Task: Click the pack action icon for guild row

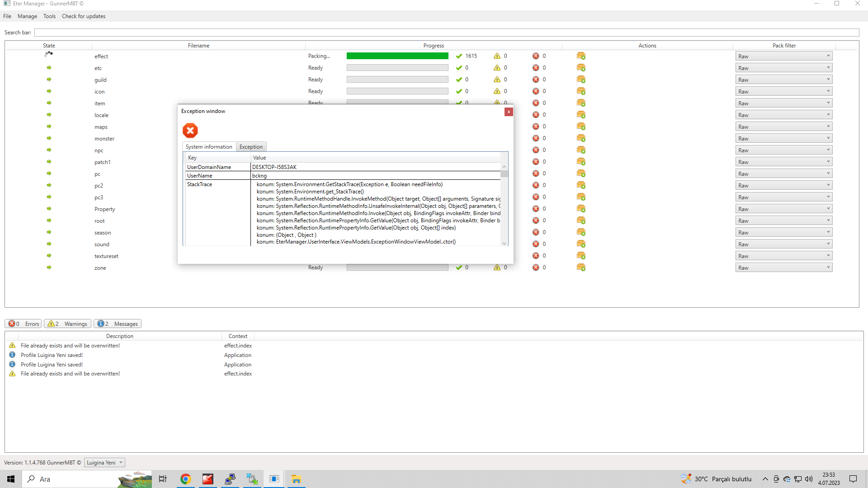Action: 581,80
